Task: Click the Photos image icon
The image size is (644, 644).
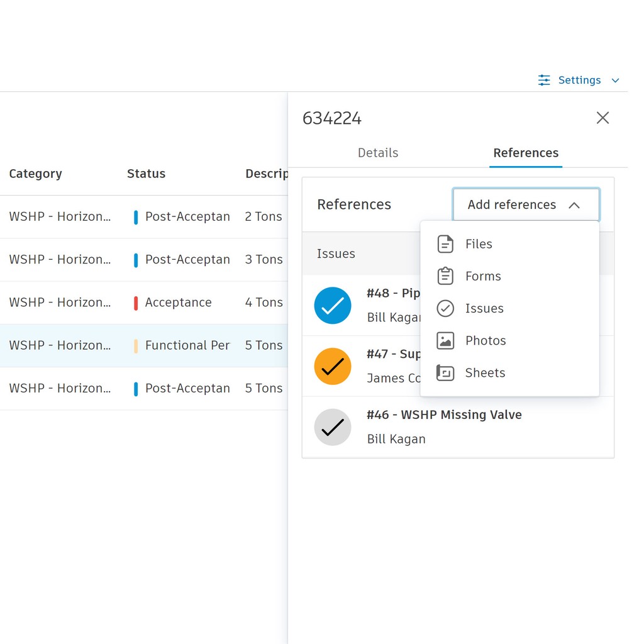Action: coord(445,340)
